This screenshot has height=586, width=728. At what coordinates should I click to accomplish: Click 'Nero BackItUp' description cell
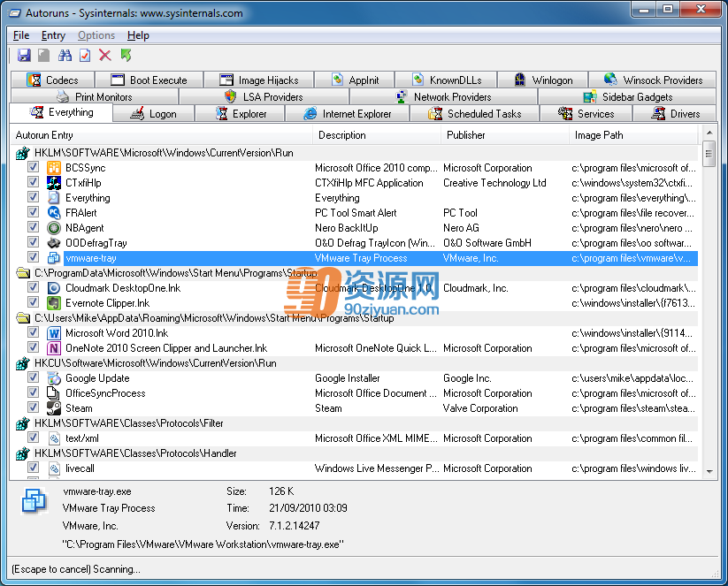click(347, 228)
